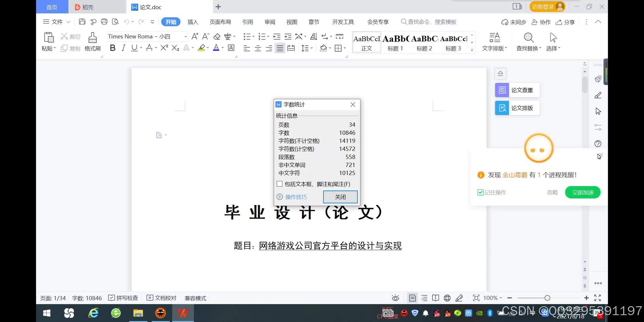Open 论文排版 side panel tool

517,108
